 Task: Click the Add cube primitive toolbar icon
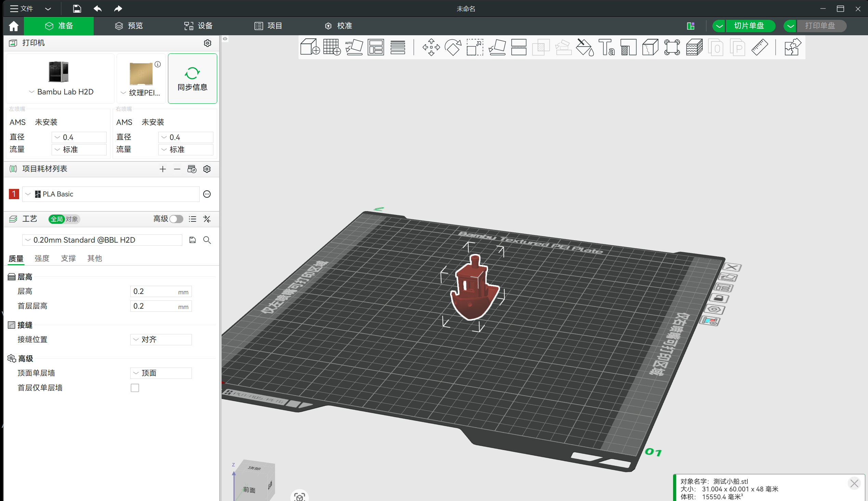point(310,47)
